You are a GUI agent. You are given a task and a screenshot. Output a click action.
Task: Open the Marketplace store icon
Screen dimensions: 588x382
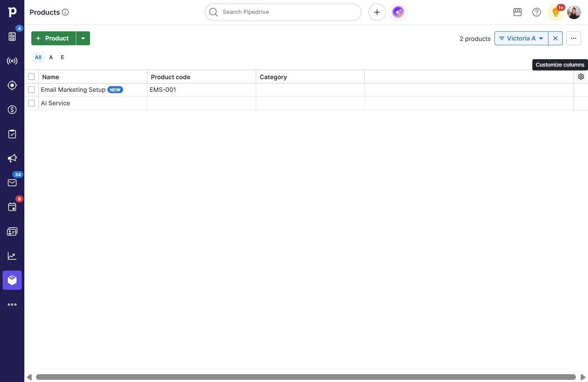tap(518, 12)
